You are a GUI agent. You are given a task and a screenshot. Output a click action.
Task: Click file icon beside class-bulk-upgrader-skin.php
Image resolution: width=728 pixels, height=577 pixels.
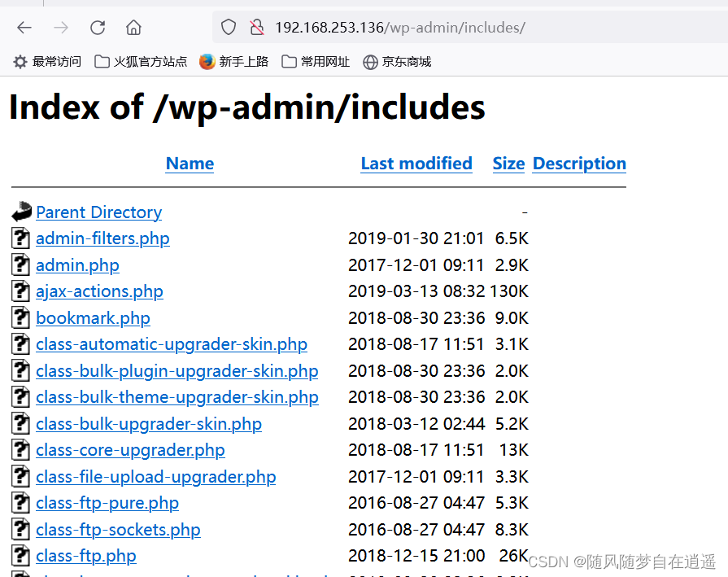[x=20, y=424]
